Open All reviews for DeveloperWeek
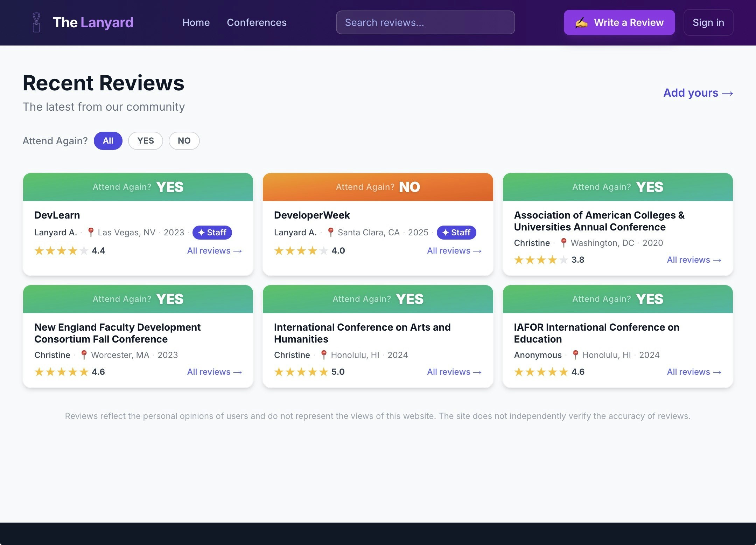The image size is (756, 545). (x=454, y=251)
